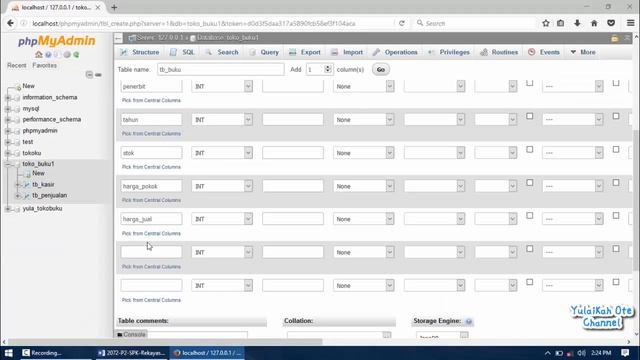Tick the Null checkbox for tahun
The height and width of the screenshot is (360, 640).
pyautogui.click(x=529, y=116)
